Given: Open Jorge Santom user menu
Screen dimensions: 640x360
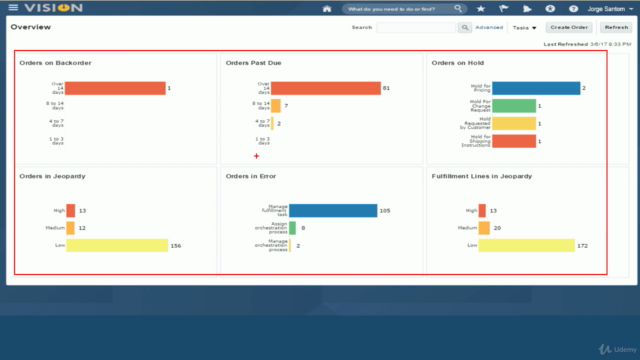Looking at the screenshot, I should [610, 9].
